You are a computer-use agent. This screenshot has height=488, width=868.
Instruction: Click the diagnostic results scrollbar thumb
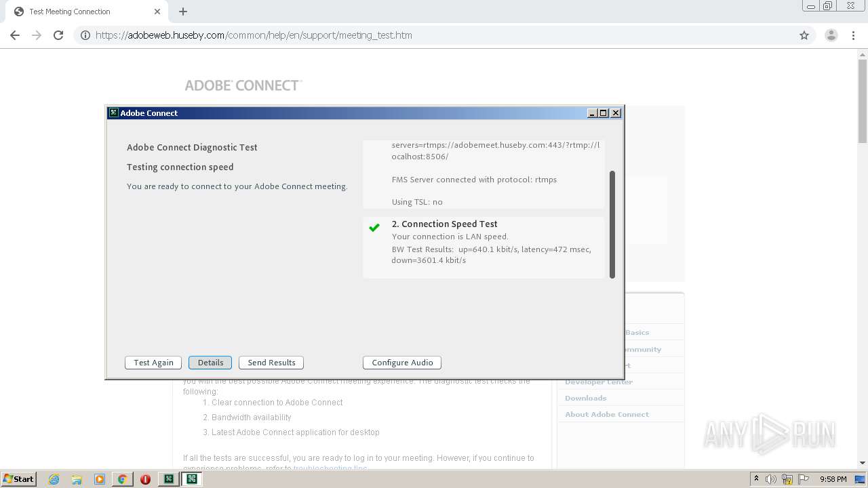pyautogui.click(x=612, y=224)
